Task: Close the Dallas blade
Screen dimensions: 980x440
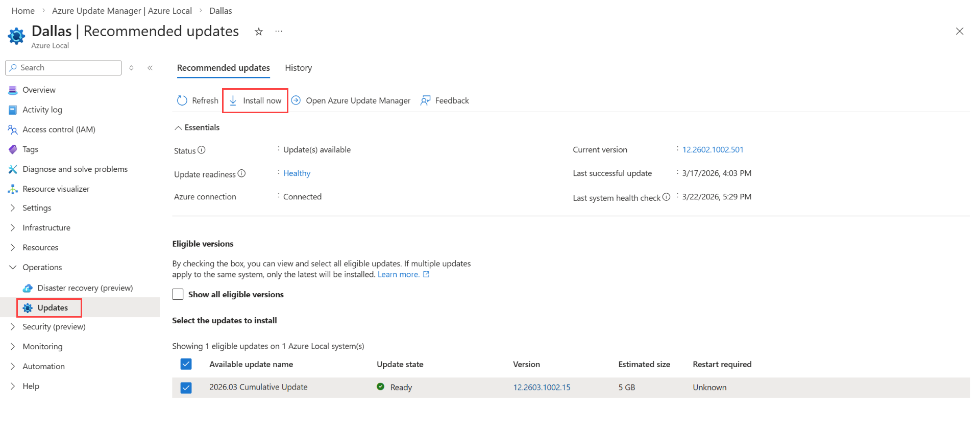Action: (960, 31)
